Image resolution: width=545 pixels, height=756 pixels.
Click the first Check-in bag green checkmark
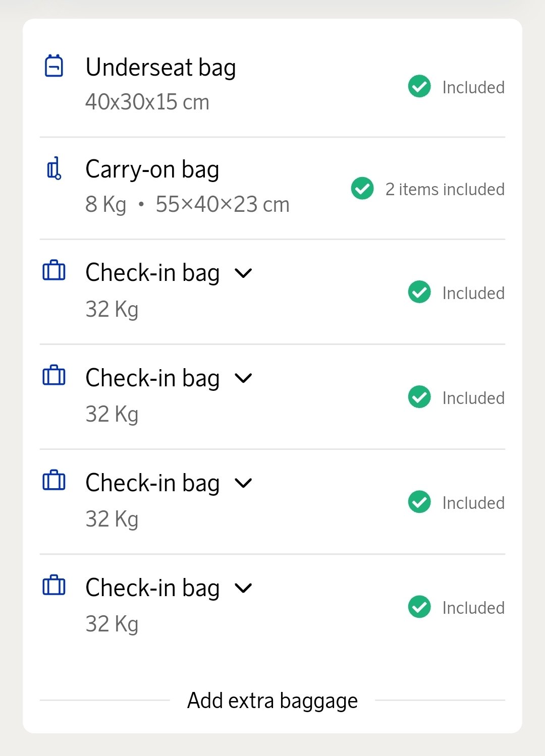[x=419, y=292]
